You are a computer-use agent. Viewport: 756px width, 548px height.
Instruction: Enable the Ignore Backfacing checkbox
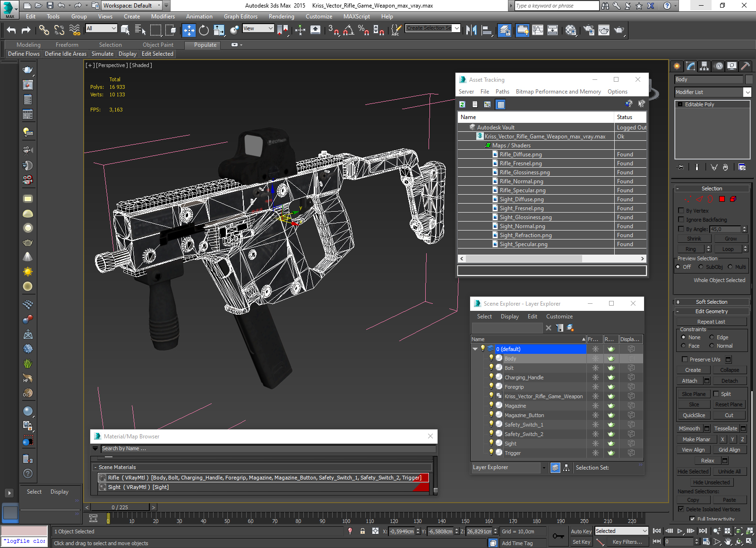[681, 220]
